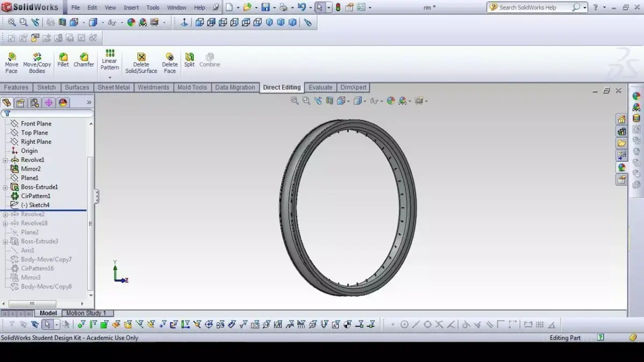This screenshot has width=644, height=362.
Task: Open the Design Library task pane
Action: click(x=621, y=131)
